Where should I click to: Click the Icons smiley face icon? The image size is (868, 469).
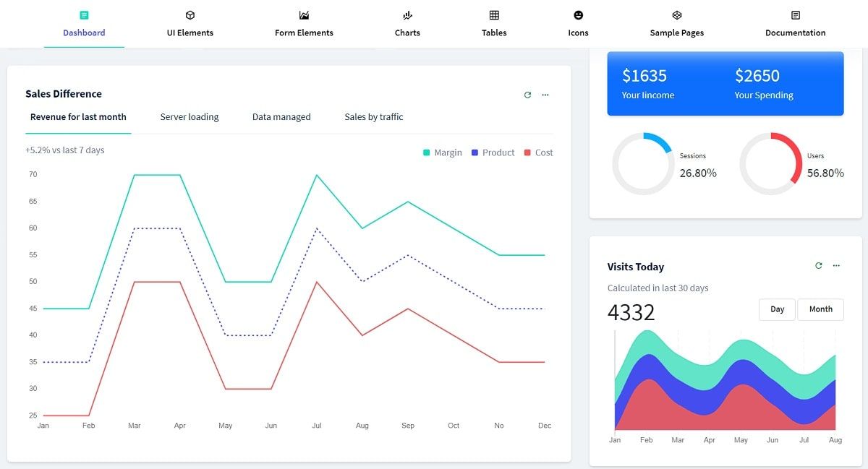578,15
